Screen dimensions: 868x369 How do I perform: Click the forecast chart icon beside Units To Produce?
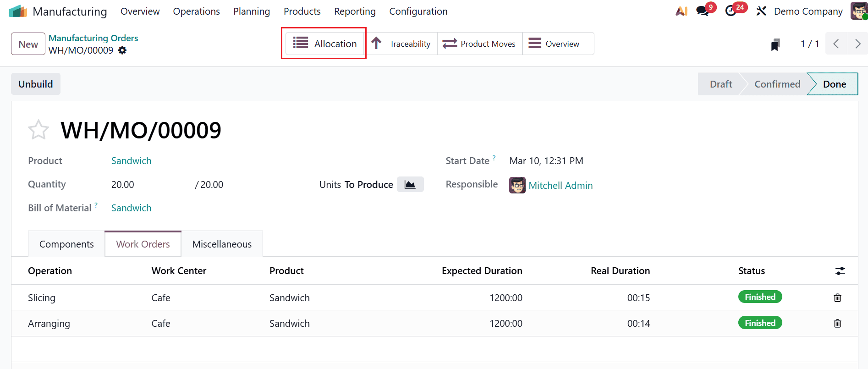tap(410, 185)
